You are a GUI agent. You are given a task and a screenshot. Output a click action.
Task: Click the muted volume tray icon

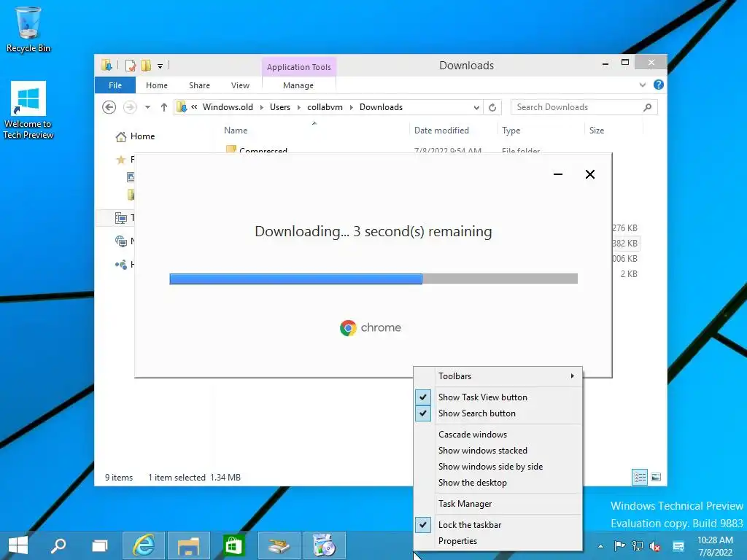[655, 546]
